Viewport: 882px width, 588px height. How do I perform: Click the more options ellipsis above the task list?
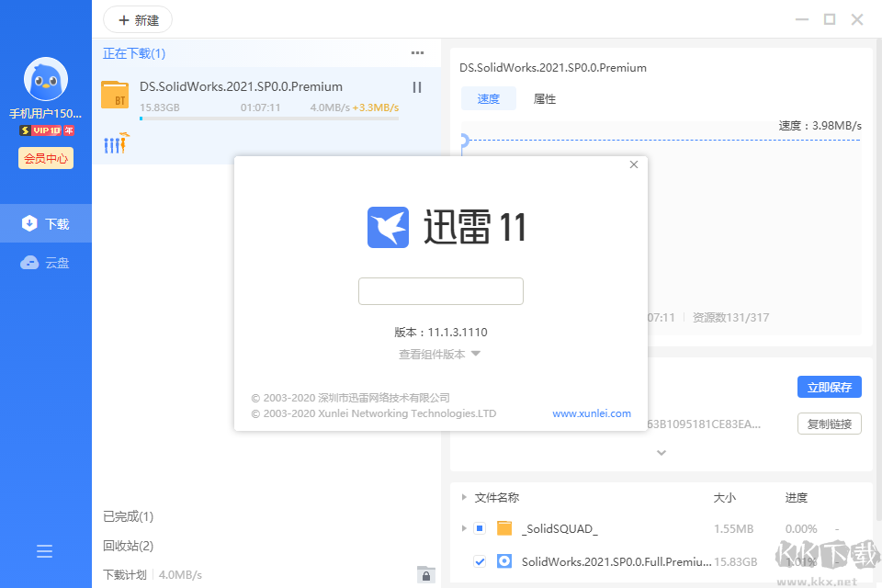(x=417, y=53)
